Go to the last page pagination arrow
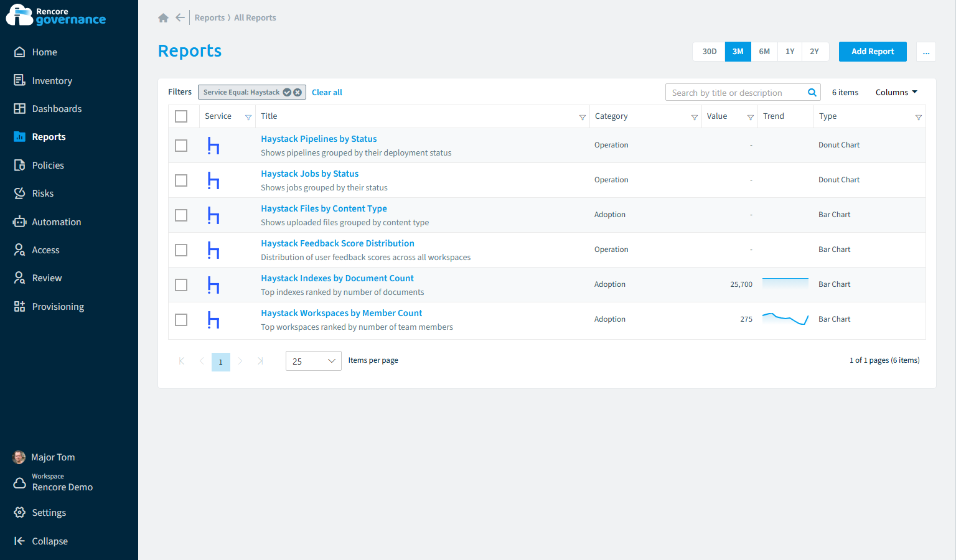Viewport: 956px width, 560px height. click(260, 361)
